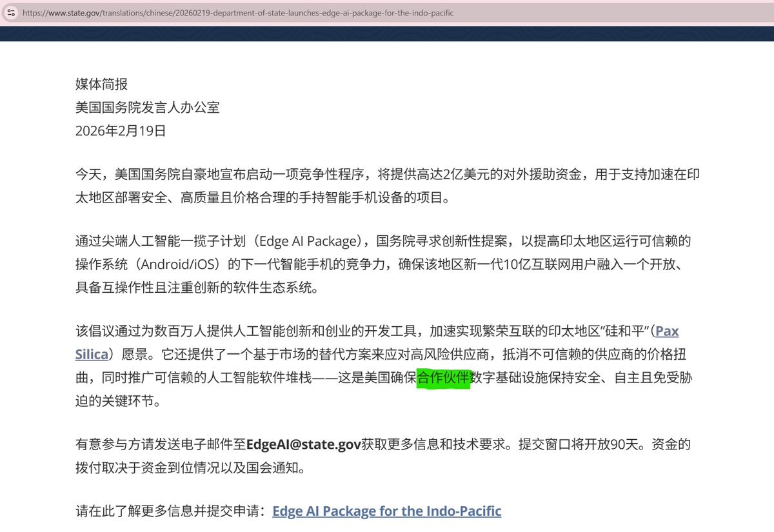Click the date 2026年2月19日

click(x=121, y=131)
